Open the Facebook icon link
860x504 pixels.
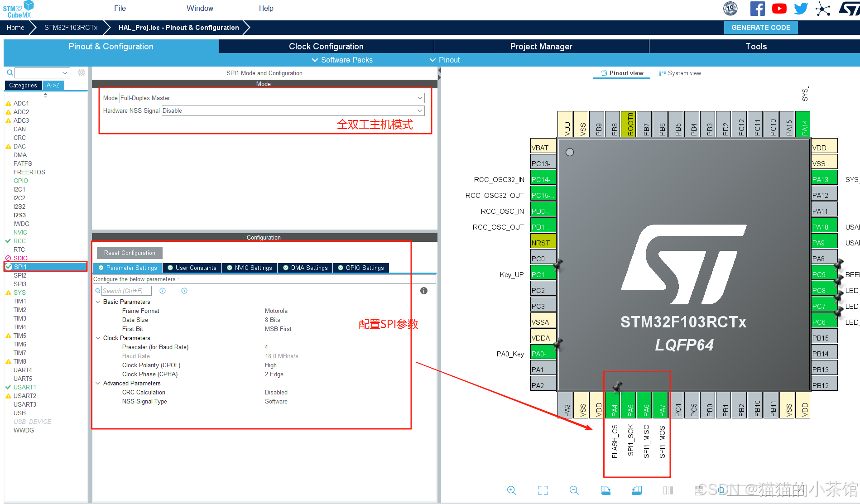point(758,9)
